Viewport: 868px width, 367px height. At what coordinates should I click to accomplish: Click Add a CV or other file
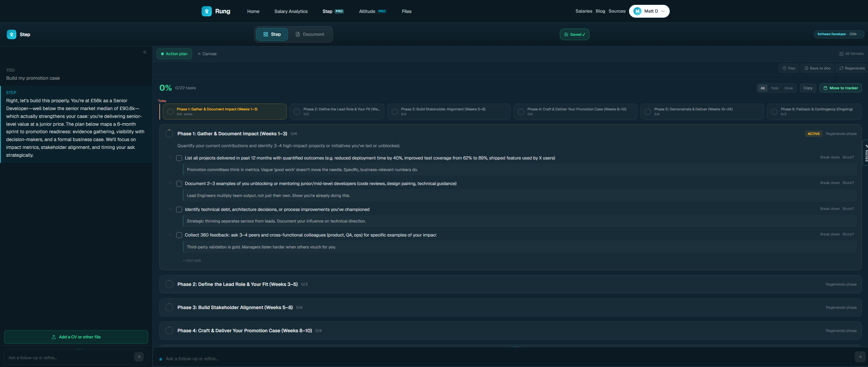pyautogui.click(x=76, y=337)
